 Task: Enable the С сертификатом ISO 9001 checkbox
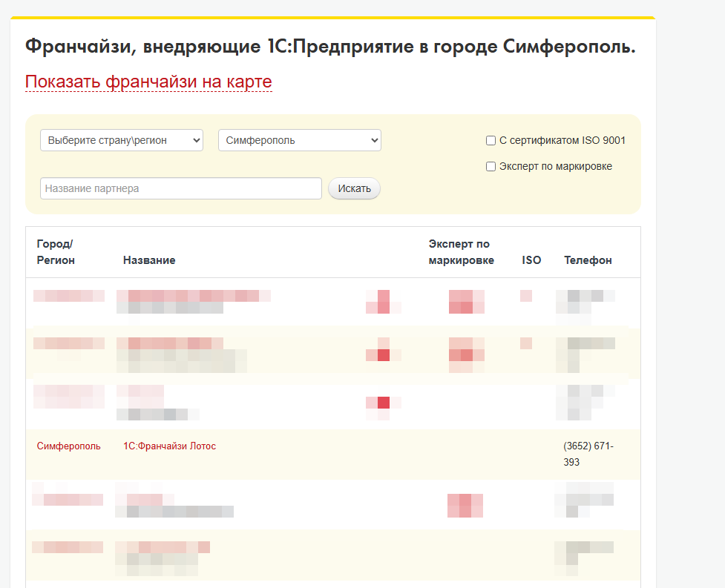point(491,140)
